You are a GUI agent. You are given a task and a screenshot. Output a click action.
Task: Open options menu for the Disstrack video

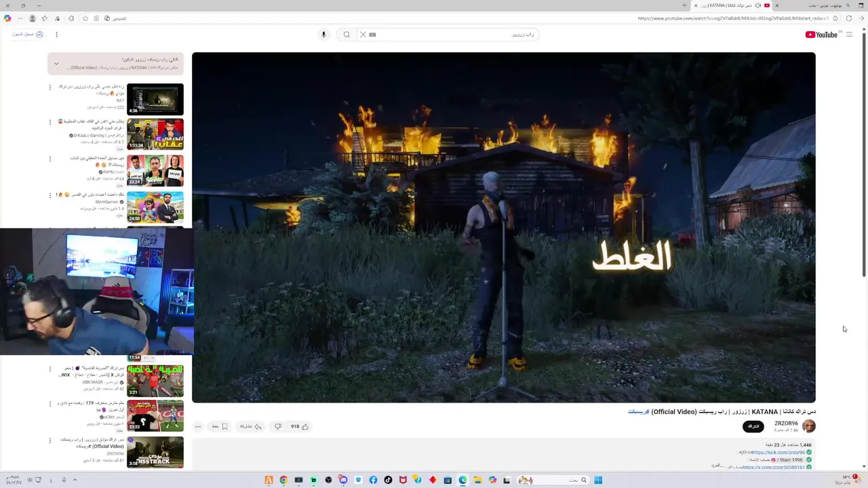pyautogui.click(x=50, y=441)
